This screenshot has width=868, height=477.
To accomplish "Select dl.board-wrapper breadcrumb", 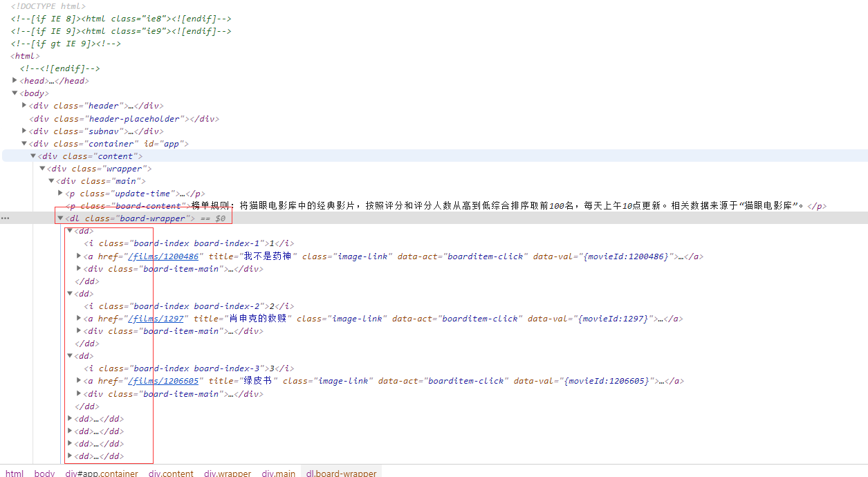I will (342, 473).
